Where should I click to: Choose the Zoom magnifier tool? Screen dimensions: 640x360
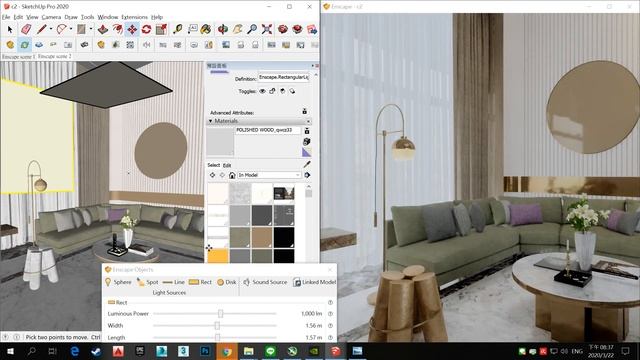tap(252, 29)
